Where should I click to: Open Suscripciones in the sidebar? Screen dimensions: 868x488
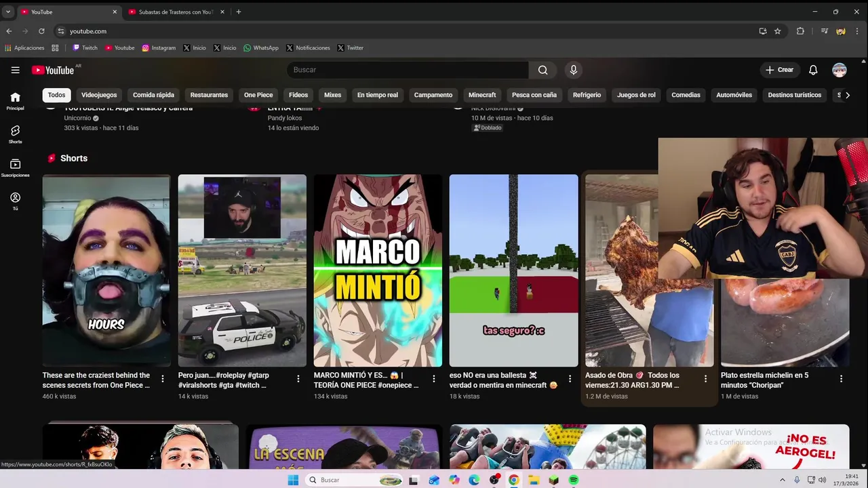(x=15, y=167)
